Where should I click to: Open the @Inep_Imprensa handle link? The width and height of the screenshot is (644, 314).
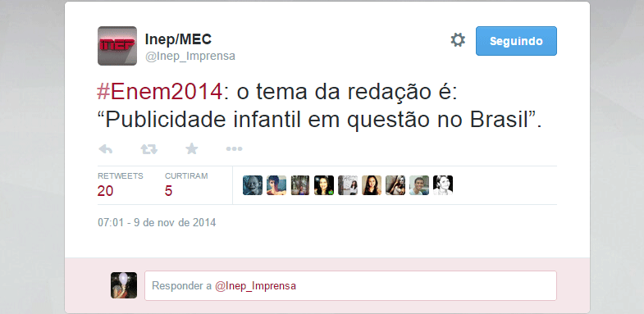click(190, 57)
